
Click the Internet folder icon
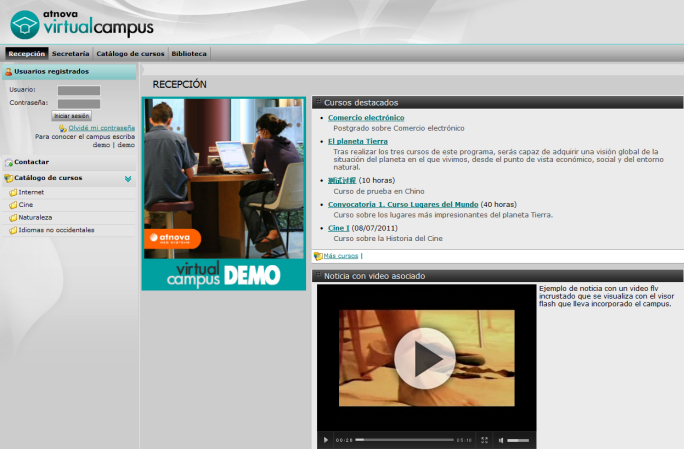coord(13,192)
